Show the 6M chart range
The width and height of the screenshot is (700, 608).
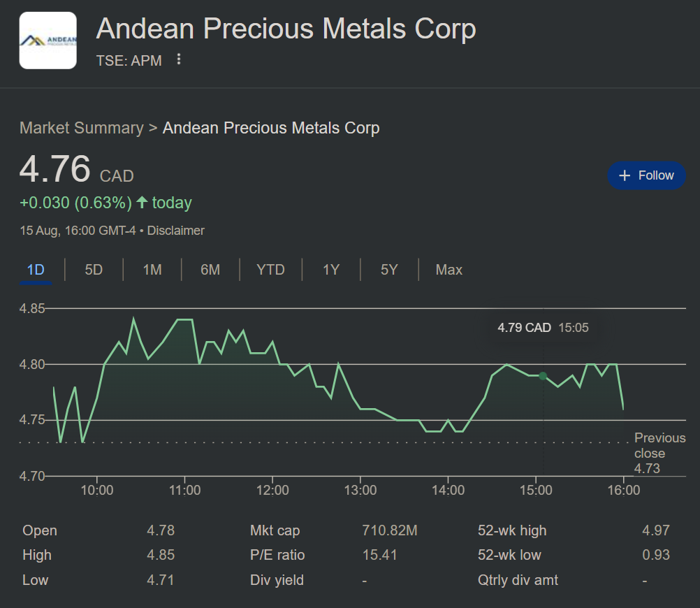[x=210, y=270]
